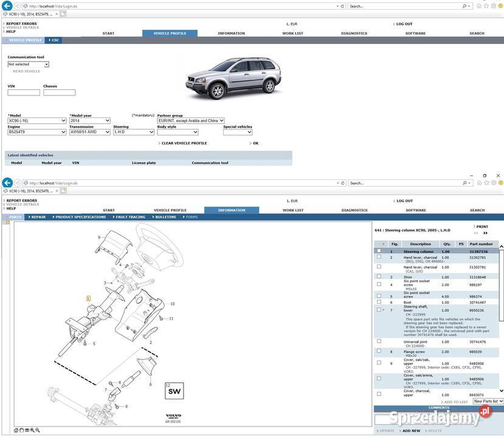This screenshot has width=504, height=438.
Task: Check the Boot row checkbox
Action: coord(379,302)
